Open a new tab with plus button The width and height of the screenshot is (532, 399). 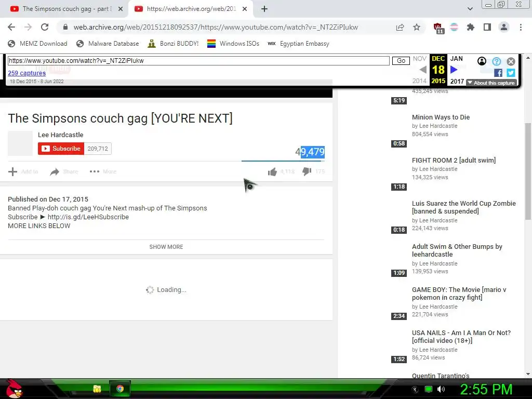click(x=264, y=9)
